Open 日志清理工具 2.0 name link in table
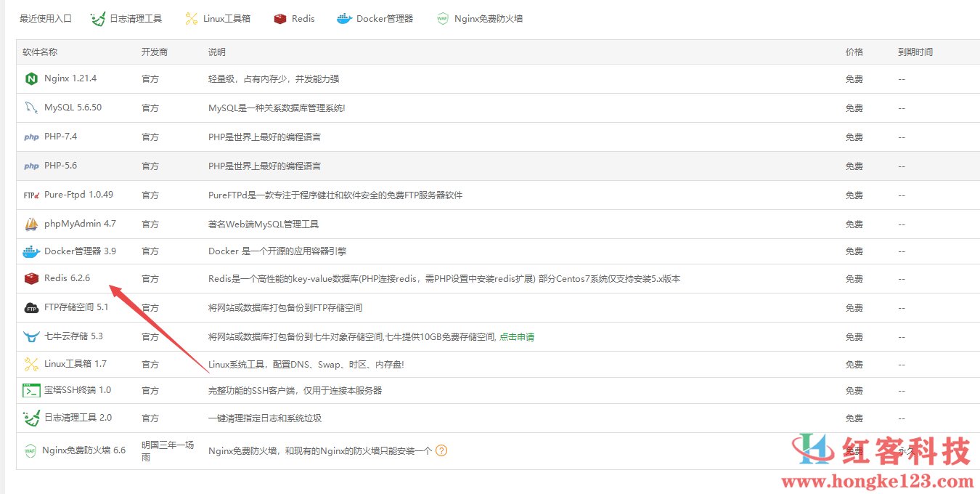Screen dimensions: 980x494 [x=78, y=418]
